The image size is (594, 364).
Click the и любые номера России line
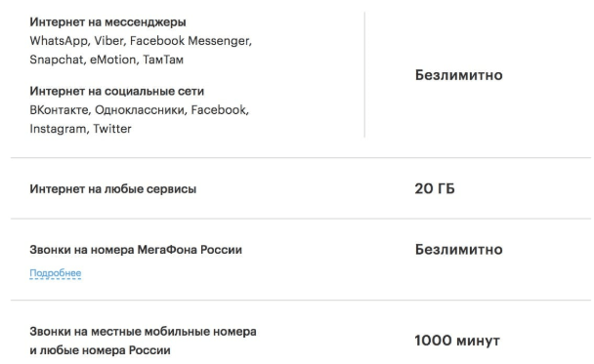coord(100,350)
